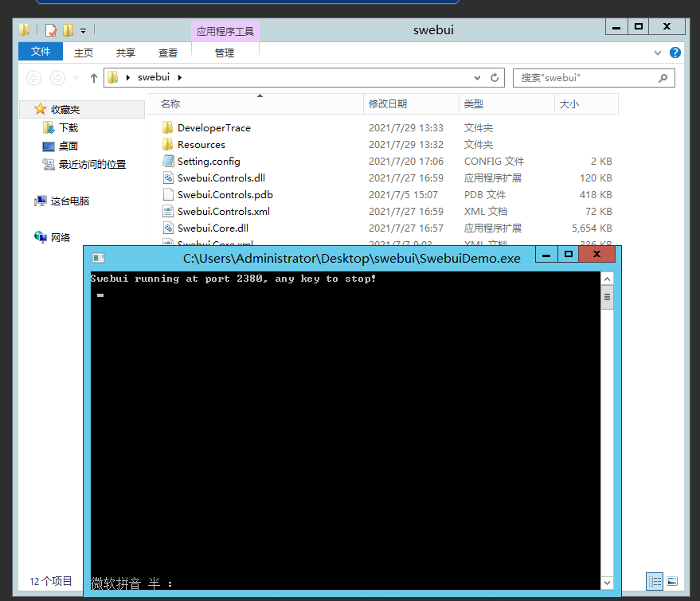Maximize the SwebuiDemo.exe console window

(x=569, y=255)
